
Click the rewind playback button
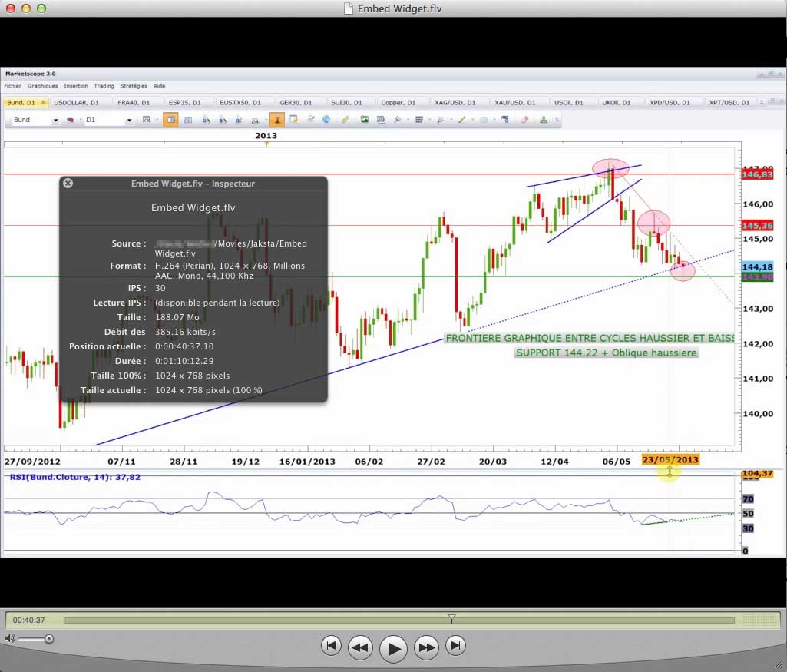coord(360,647)
